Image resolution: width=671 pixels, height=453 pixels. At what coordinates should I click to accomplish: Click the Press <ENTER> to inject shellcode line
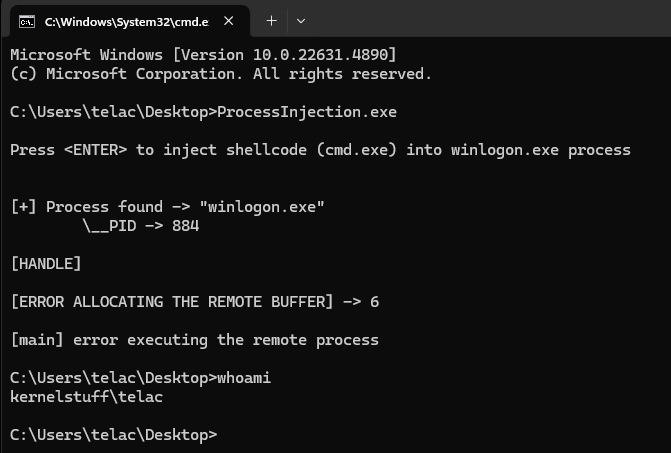pos(320,150)
